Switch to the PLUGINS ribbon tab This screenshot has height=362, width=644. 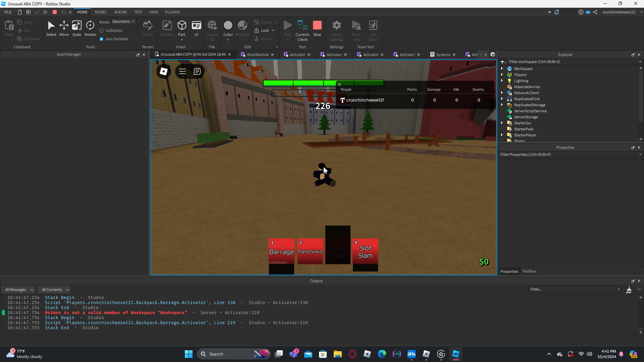coord(172,12)
